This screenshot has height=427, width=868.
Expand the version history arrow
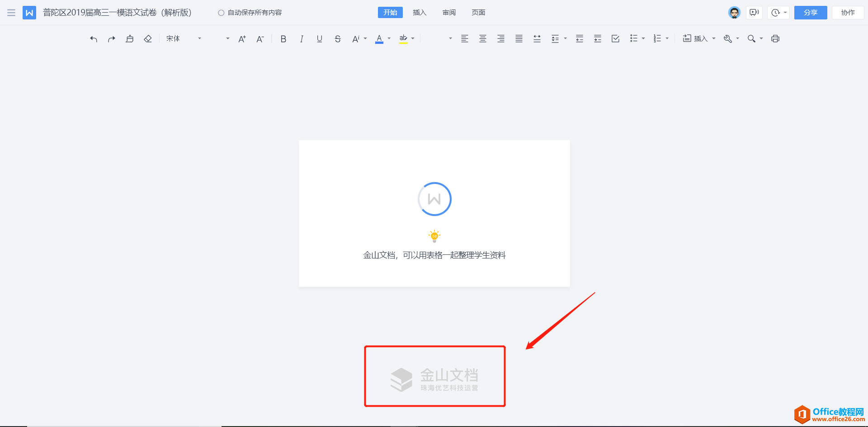click(x=785, y=13)
